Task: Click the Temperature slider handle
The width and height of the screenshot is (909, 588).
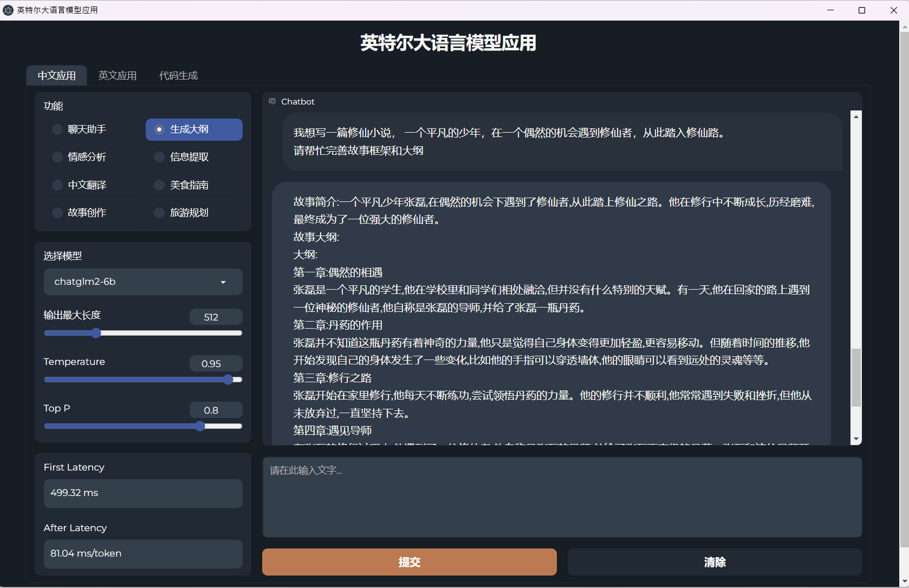Action: [x=228, y=380]
